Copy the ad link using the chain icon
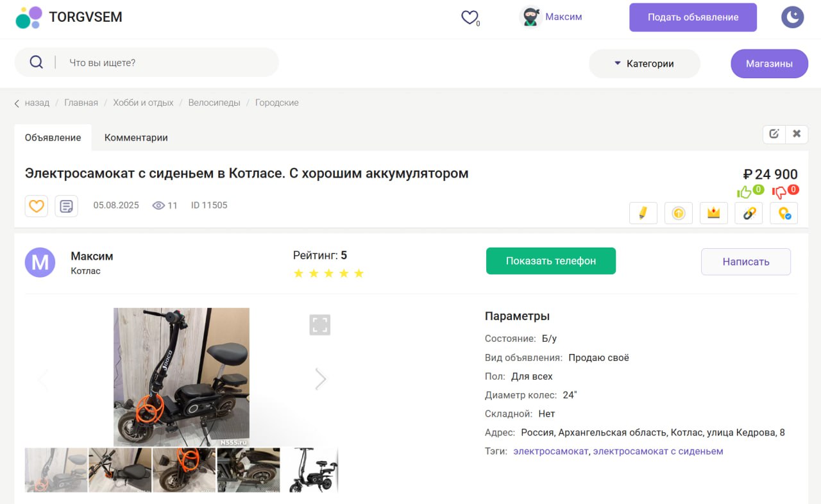821x504 pixels. (749, 213)
